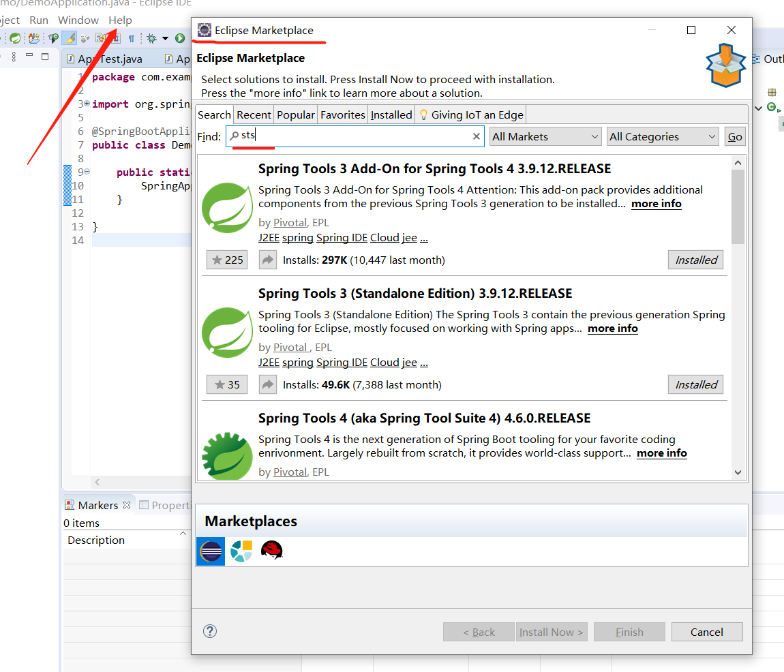Toggle the highlighted Mark Occurrences toolbar icon

[x=69, y=37]
